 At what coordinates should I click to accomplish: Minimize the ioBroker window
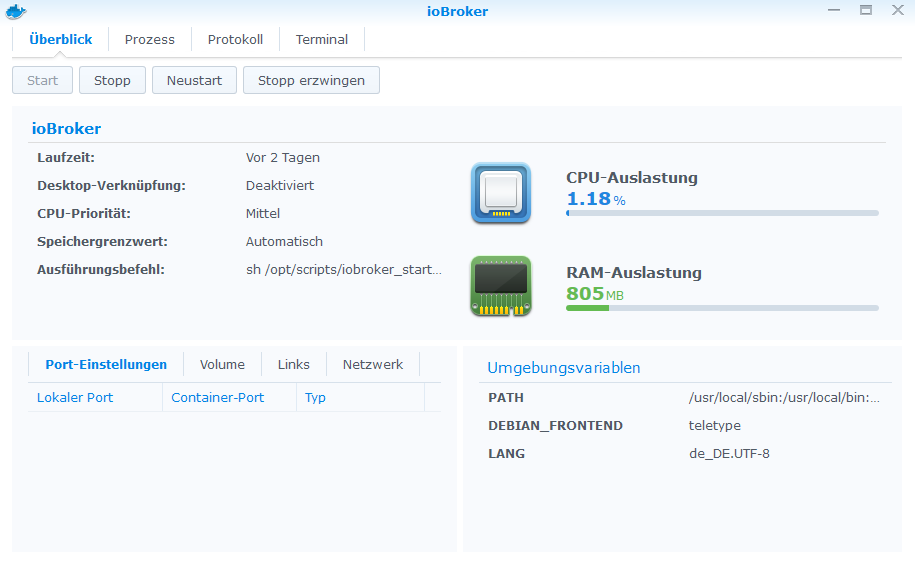point(834,10)
